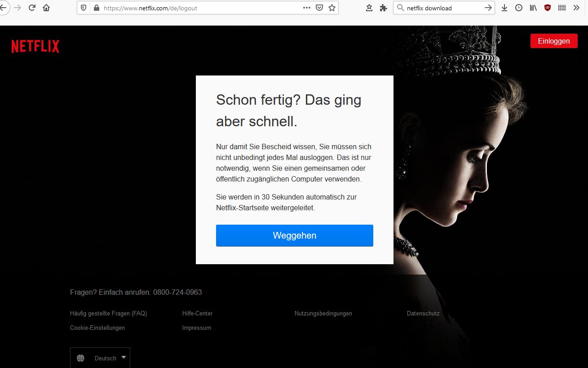
Task: Submit the search with the arrow
Action: [x=488, y=8]
